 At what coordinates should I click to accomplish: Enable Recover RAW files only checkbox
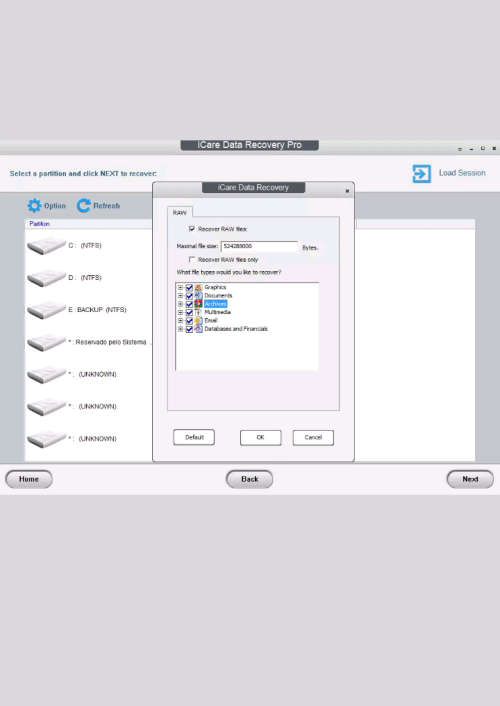click(x=192, y=259)
